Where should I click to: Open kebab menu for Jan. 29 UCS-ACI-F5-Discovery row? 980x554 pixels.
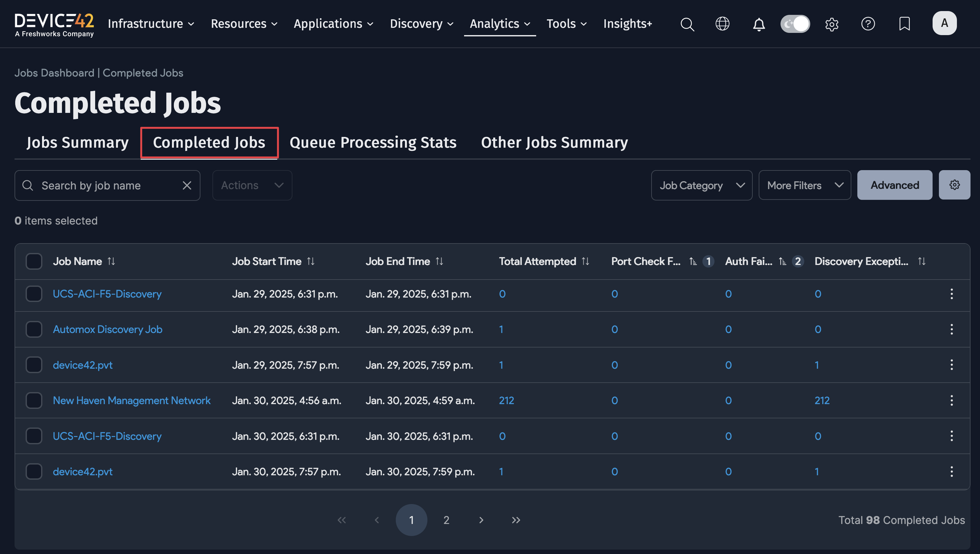(952, 294)
